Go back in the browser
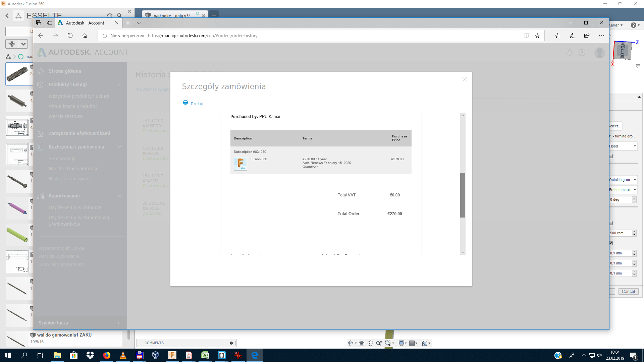 click(x=41, y=36)
